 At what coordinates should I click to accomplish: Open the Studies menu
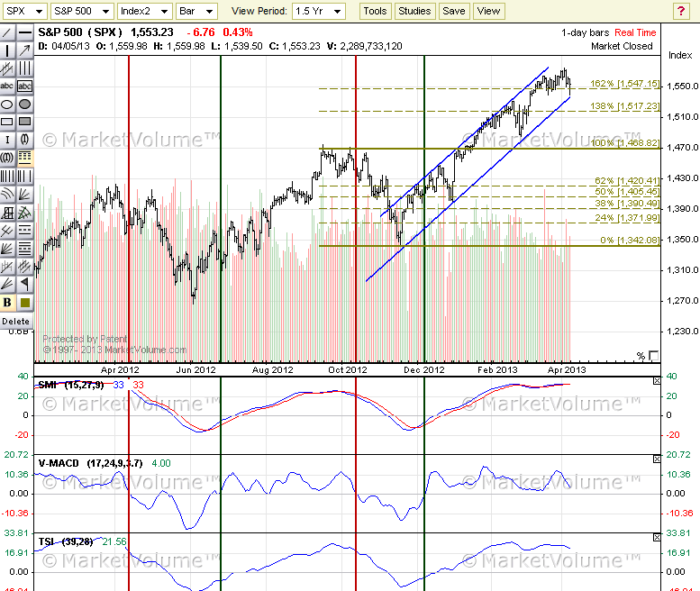point(414,11)
